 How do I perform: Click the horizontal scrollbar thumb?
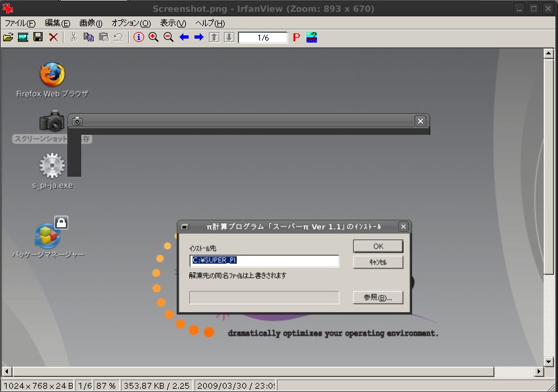[253, 372]
